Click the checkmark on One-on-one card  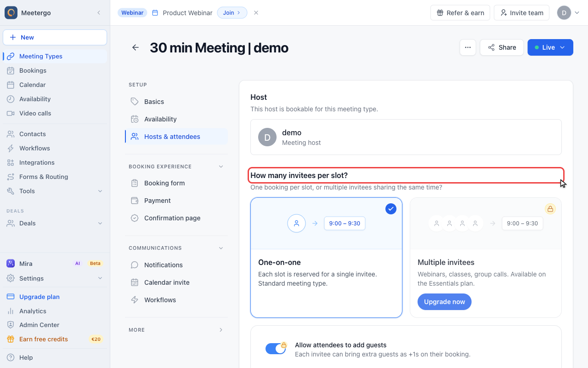click(390, 209)
